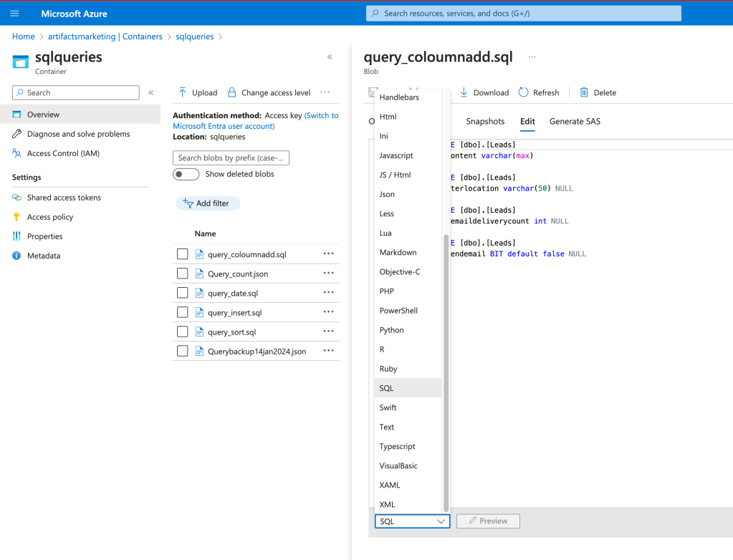Click the Overview menu icon
This screenshot has height=560, width=733.
(x=16, y=115)
